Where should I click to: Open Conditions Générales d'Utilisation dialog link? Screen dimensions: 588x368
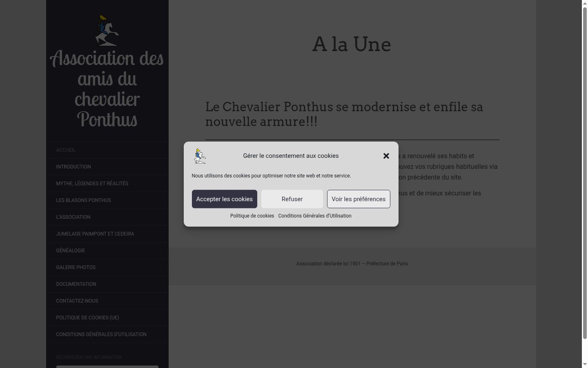pos(315,216)
